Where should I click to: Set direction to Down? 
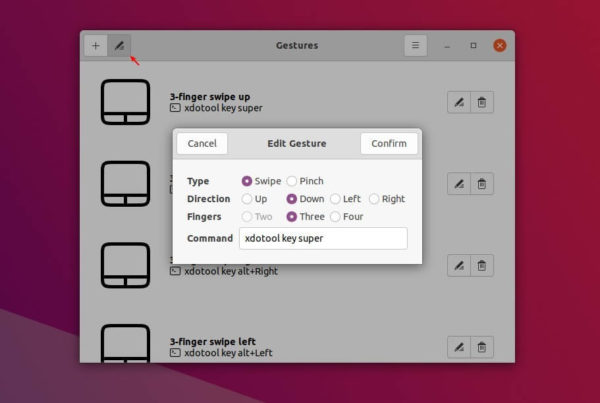tap(305, 199)
